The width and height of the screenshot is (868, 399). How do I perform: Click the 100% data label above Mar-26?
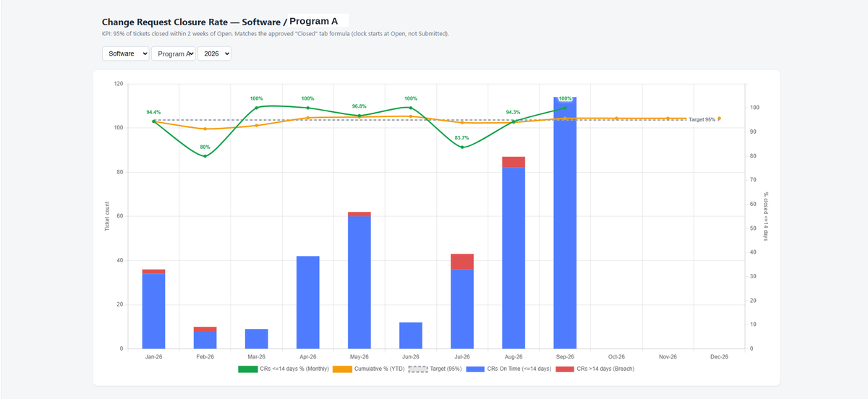coord(256,98)
